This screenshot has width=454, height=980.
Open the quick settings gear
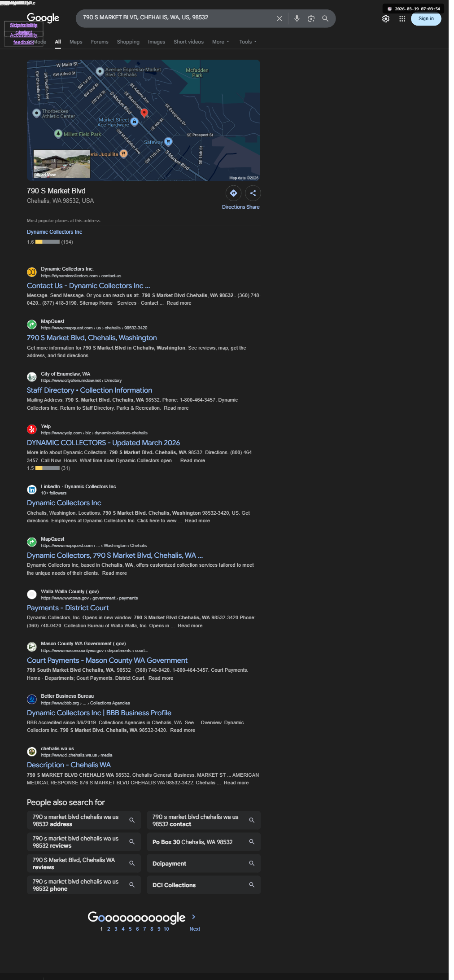click(386, 19)
